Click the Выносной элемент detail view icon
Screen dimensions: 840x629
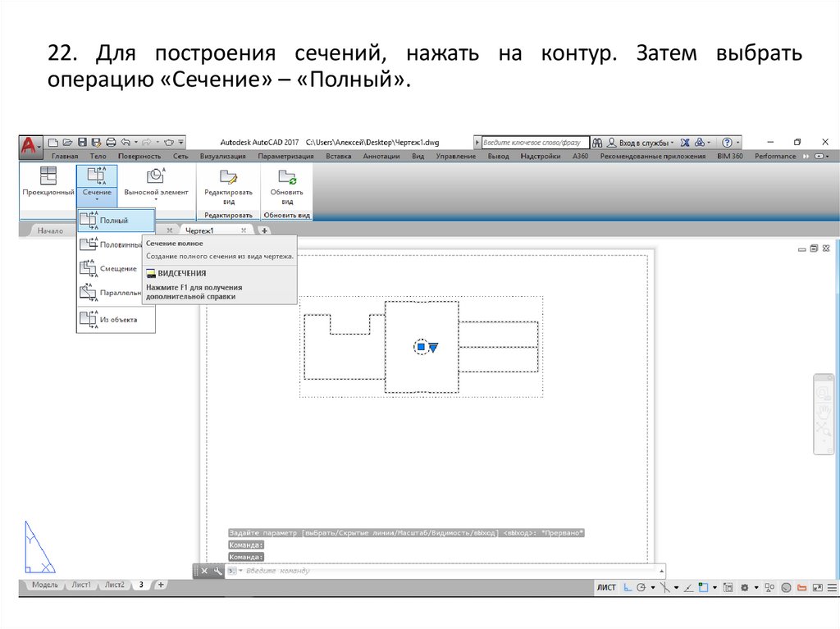click(156, 175)
